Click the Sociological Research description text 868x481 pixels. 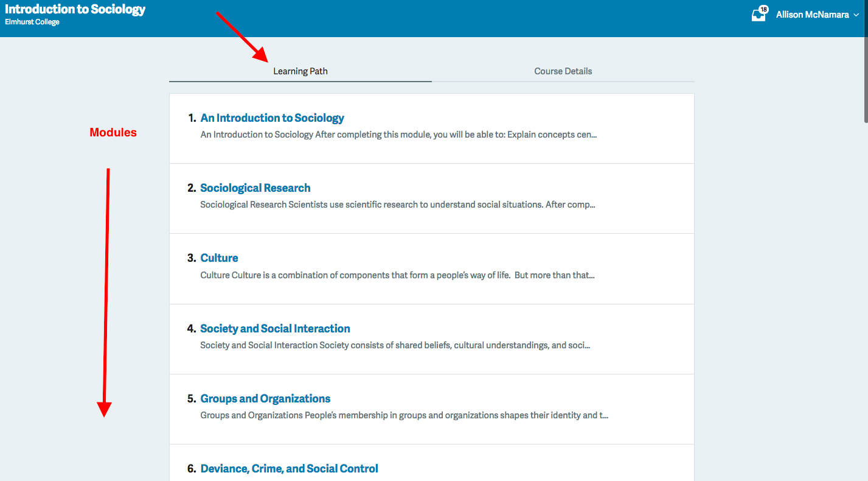point(397,205)
